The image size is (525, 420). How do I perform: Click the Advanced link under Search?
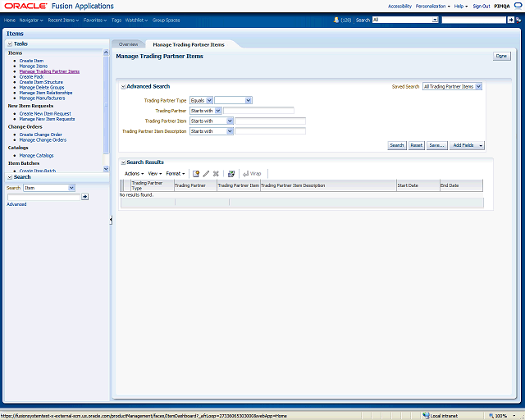click(x=16, y=204)
